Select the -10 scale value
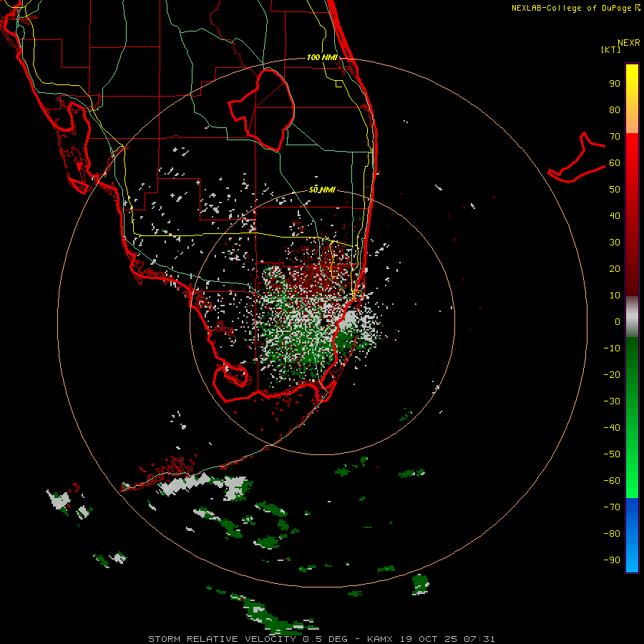This screenshot has height=644, width=644. (612, 348)
